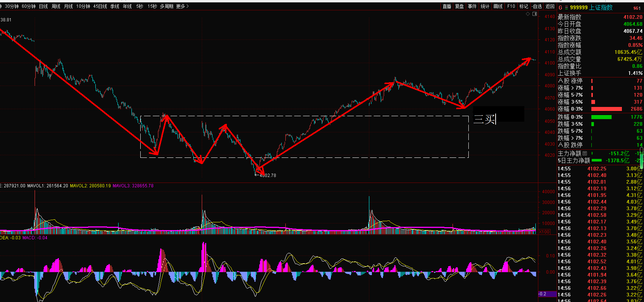This screenshot has width=644, height=302.
Task: Switch to the 日线 daily chart tab
Action: click(x=43, y=6)
